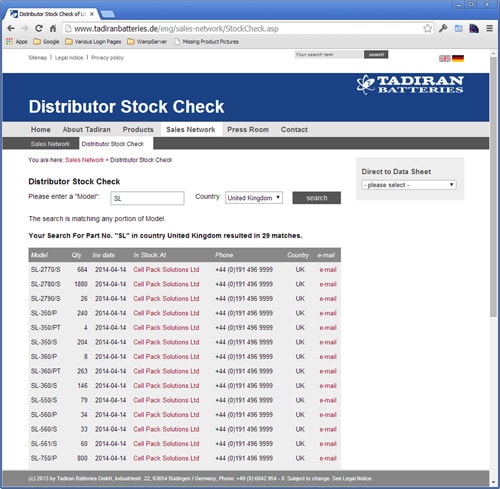Select the Sales Network submenu tab

(x=50, y=144)
